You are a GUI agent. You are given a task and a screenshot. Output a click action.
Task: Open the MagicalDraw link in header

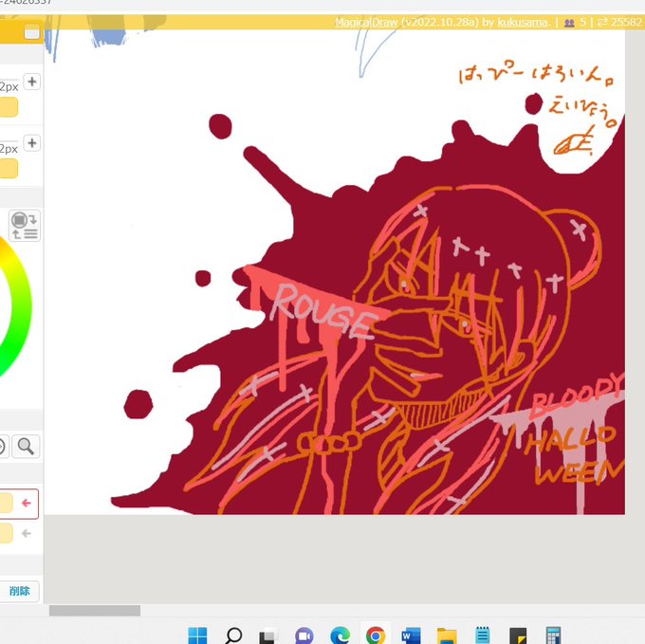tap(366, 22)
